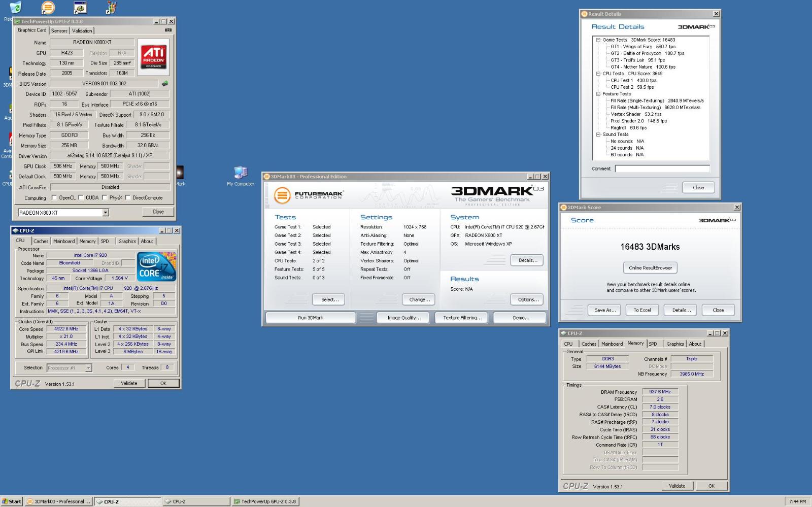The width and height of the screenshot is (812, 507).
Task: Select the 'GT1 - Wings of Fury' result row
Action: coord(643,47)
